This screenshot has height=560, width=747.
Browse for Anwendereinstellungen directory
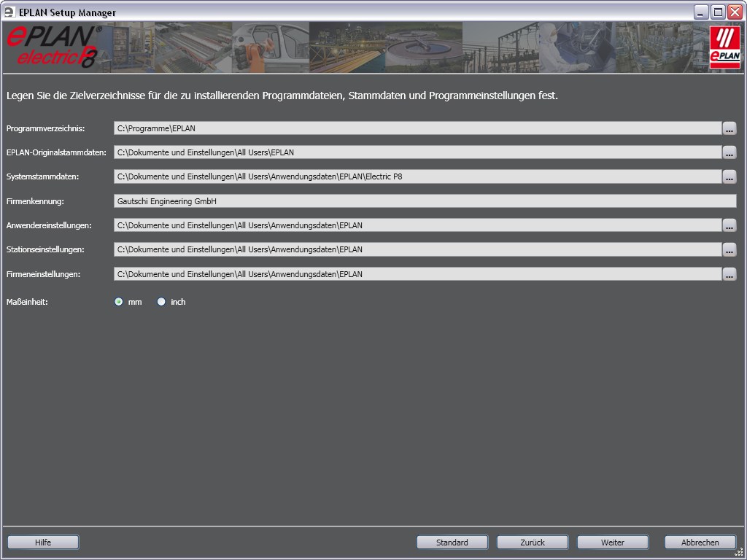(x=729, y=225)
